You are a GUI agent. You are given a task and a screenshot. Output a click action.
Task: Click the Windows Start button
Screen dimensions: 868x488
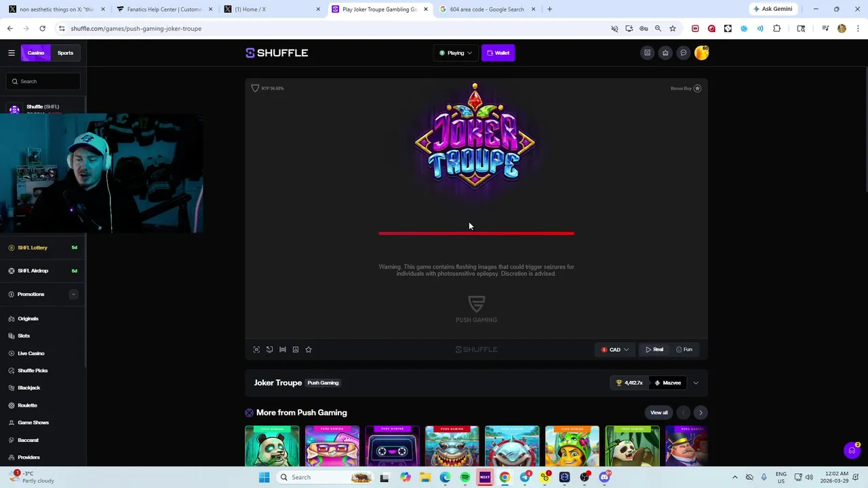click(x=264, y=477)
